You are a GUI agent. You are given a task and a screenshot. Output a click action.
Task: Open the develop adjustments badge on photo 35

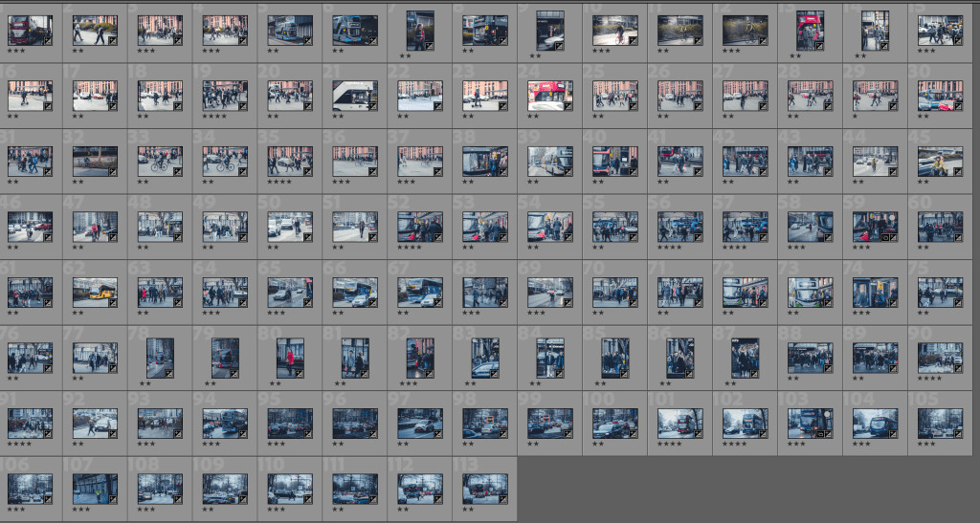[x=308, y=171]
